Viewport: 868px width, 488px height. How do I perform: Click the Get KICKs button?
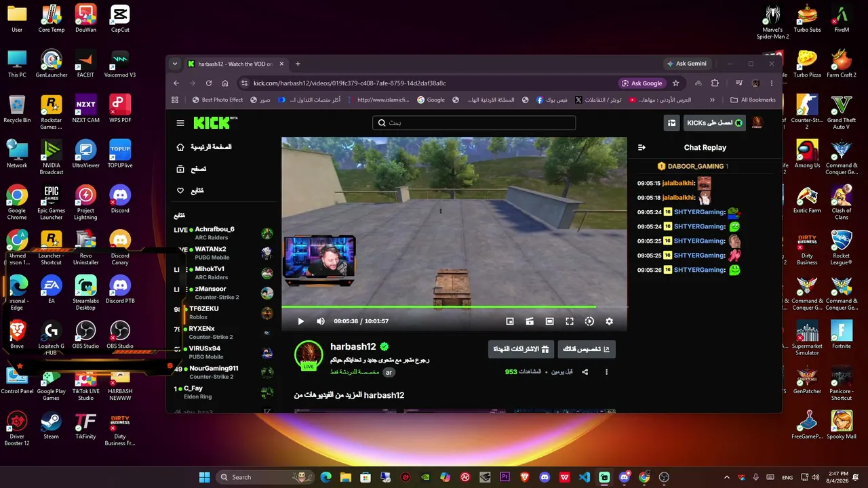tap(715, 123)
